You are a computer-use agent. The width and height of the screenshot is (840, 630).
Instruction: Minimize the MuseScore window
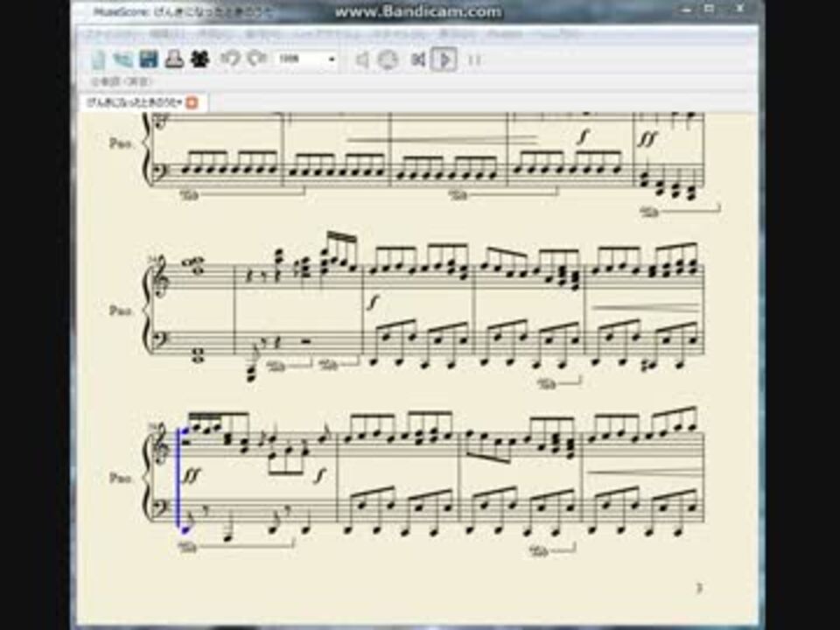coord(686,9)
